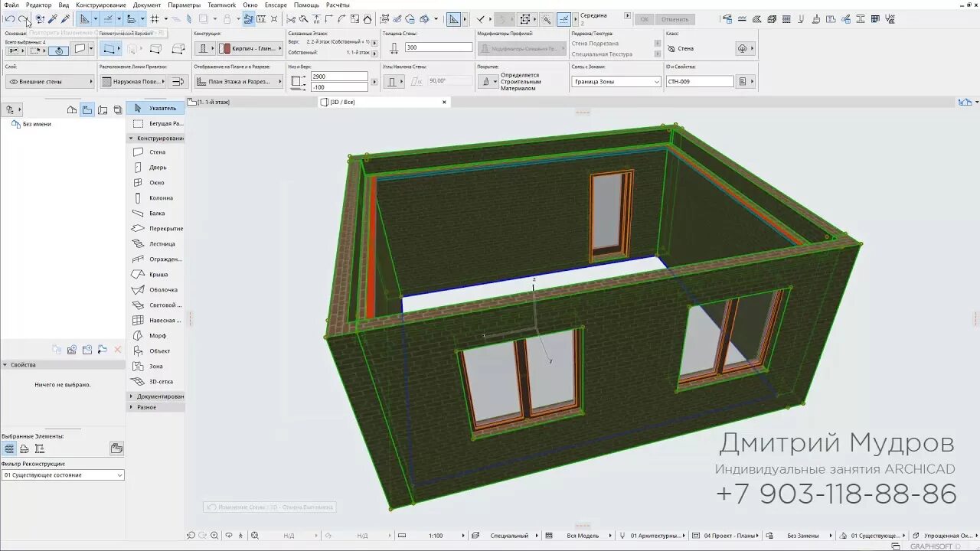Open the Вся Модель structure display selector
Viewport: 980px width, 551px height.
[583, 536]
